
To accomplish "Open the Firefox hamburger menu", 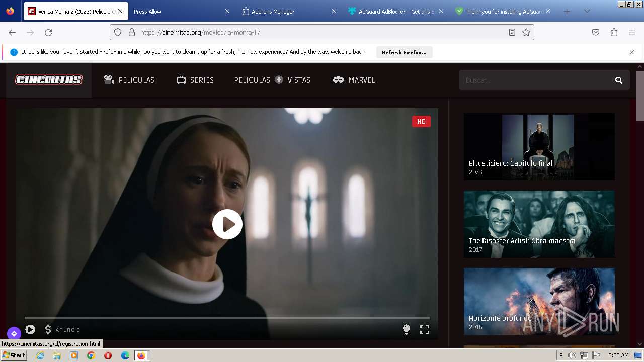I will tap(632, 32).
